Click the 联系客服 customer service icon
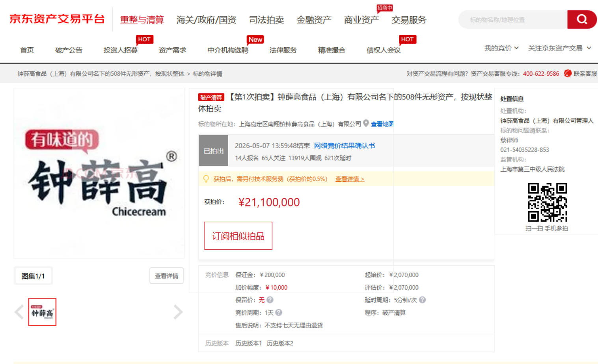The height and width of the screenshot is (364, 598). [x=568, y=73]
